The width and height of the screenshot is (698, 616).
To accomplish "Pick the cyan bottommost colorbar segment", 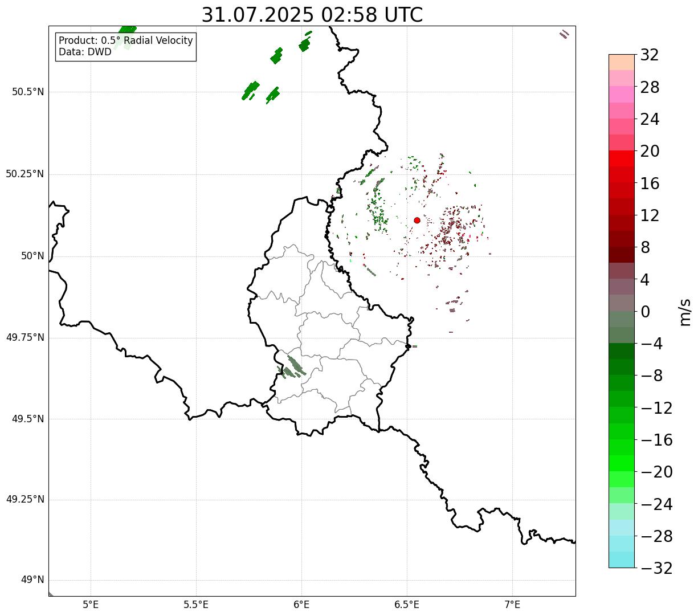I will click(x=621, y=560).
